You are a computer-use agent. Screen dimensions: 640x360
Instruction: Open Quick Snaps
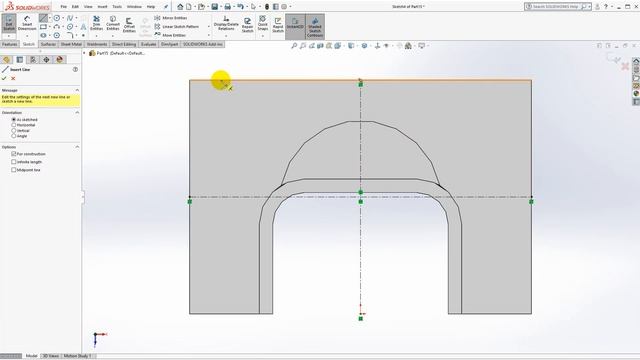[x=262, y=23]
